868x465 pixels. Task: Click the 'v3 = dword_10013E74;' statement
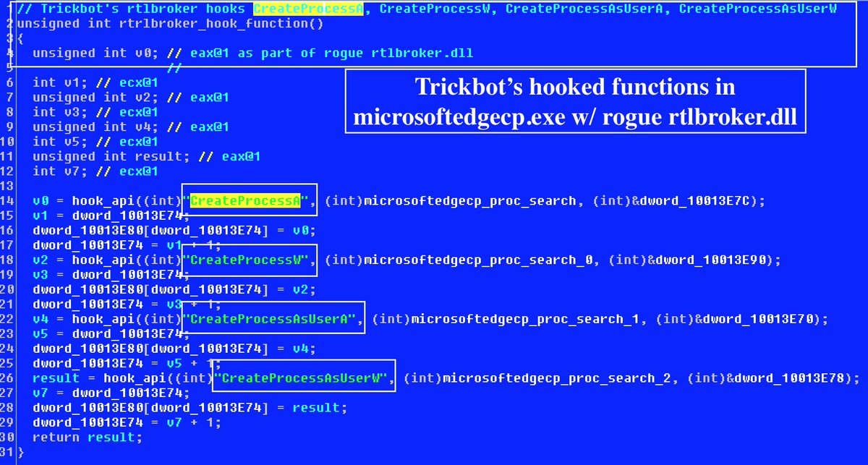coord(111,275)
